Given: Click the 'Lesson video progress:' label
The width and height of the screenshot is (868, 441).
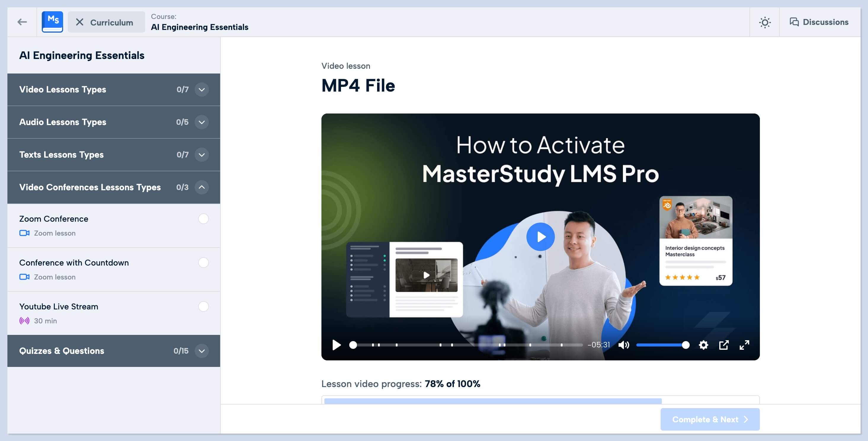Looking at the screenshot, I should click(371, 384).
